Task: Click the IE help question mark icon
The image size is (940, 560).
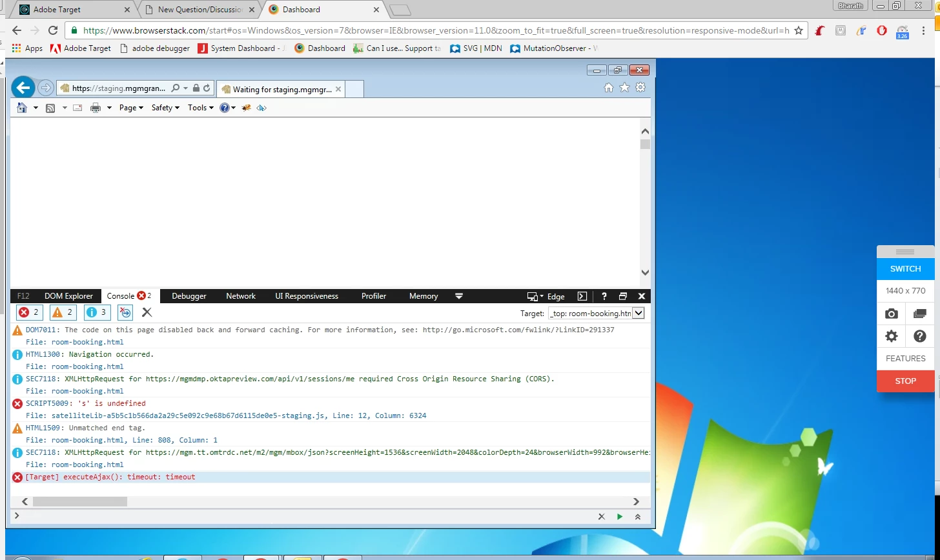Action: point(224,108)
